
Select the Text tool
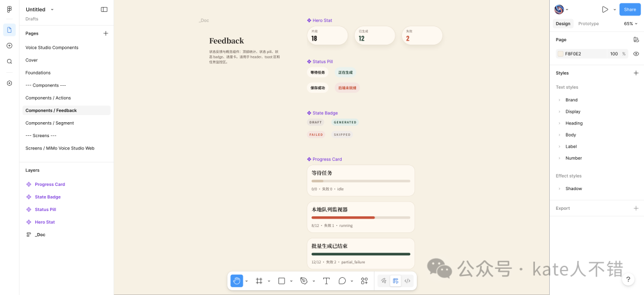click(326, 281)
